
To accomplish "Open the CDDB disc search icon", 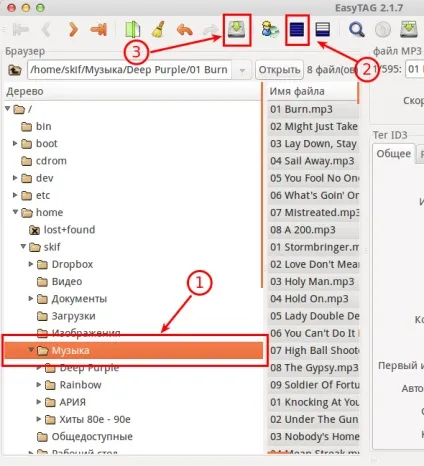I will (x=383, y=30).
